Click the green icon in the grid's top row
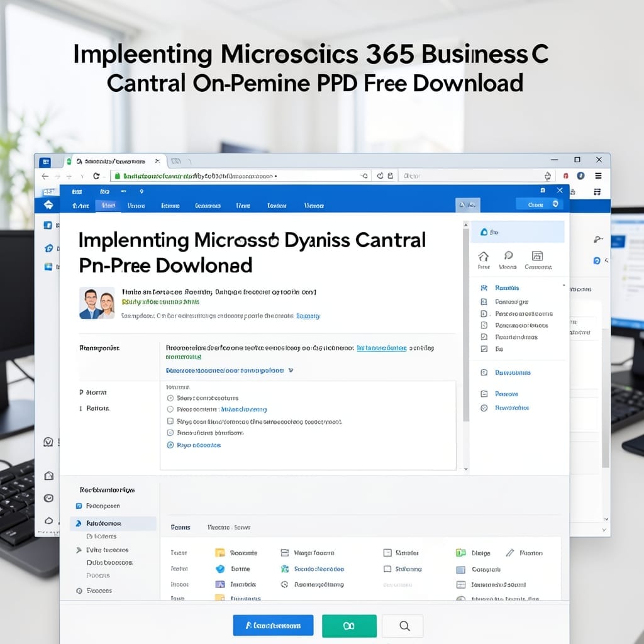The width and height of the screenshot is (644, 644). 461,553
